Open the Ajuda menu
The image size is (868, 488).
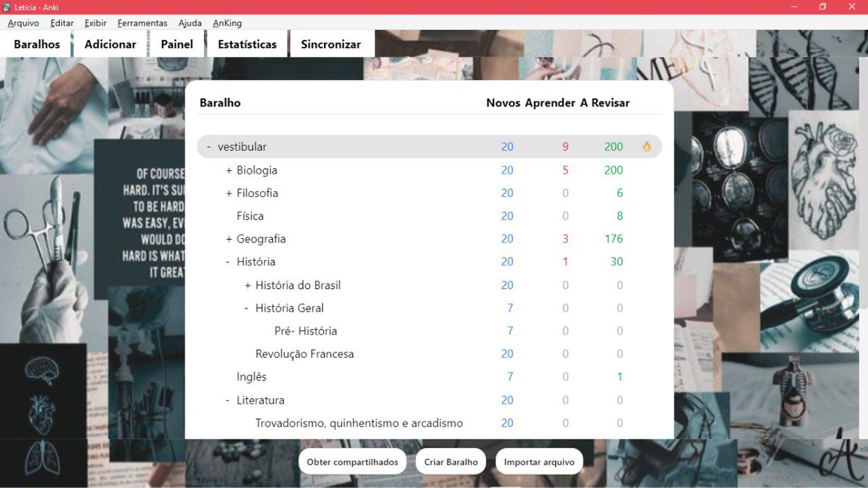coord(190,23)
